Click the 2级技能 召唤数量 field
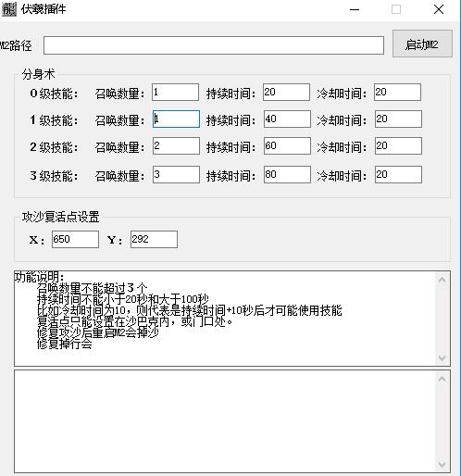This screenshot has height=476, width=461. (x=176, y=145)
